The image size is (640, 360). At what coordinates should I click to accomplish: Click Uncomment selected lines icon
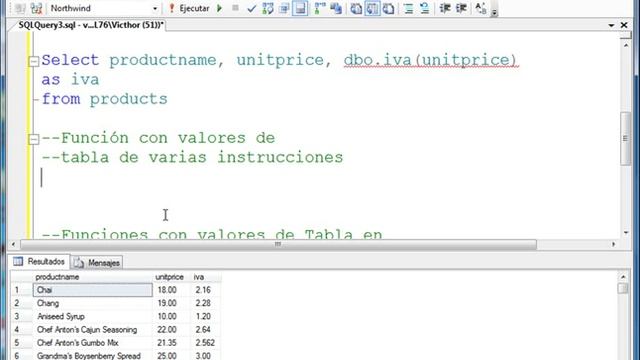(x=424, y=8)
